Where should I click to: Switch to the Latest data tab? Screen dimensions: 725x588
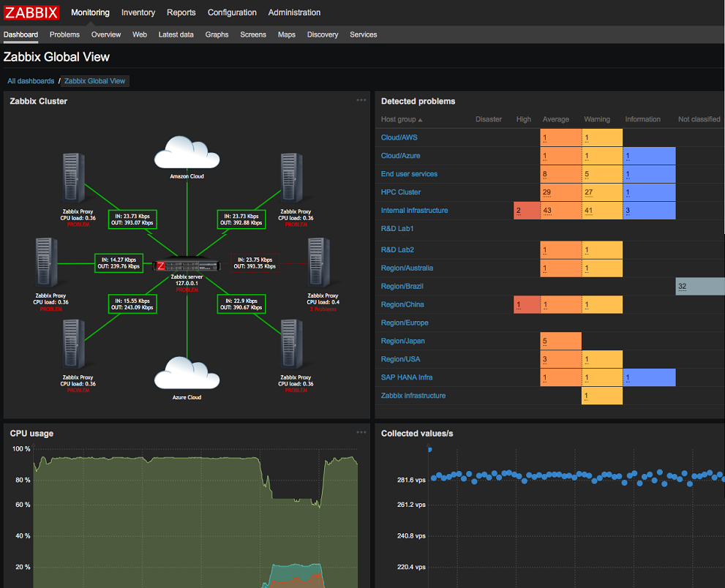176,34
